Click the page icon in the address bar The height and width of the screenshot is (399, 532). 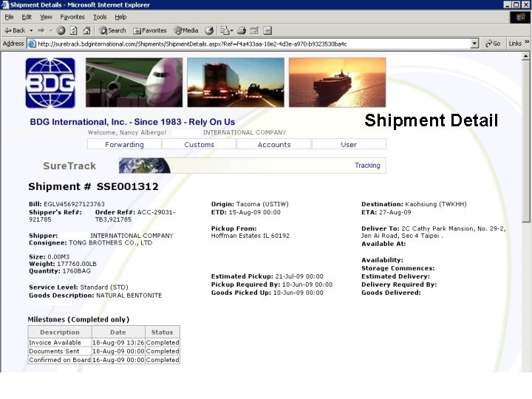tap(32, 44)
